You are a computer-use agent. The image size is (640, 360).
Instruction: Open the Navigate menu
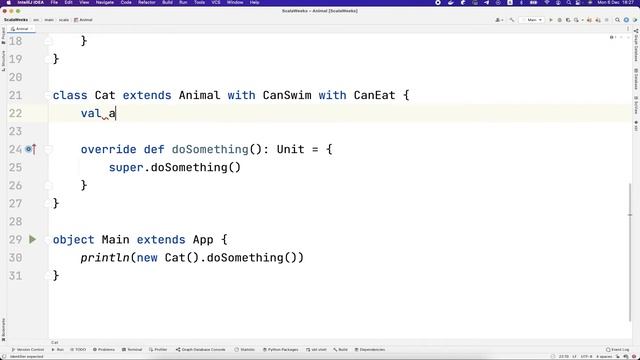point(104,2)
